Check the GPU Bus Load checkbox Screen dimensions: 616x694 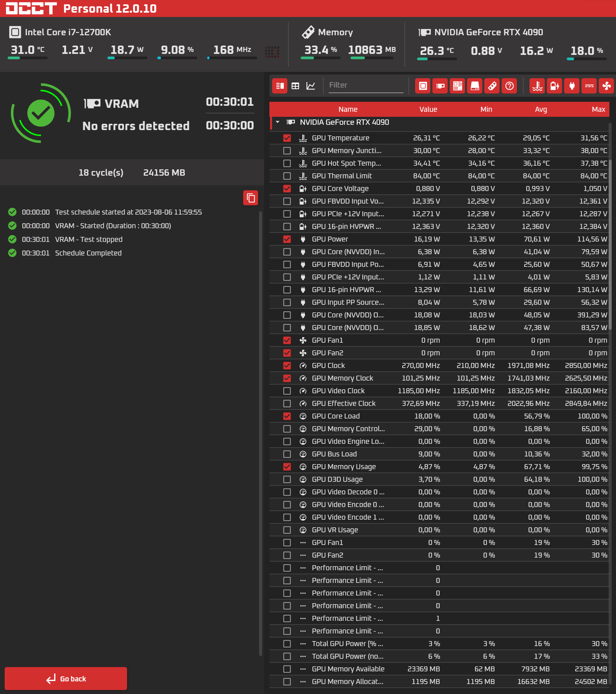pos(287,454)
